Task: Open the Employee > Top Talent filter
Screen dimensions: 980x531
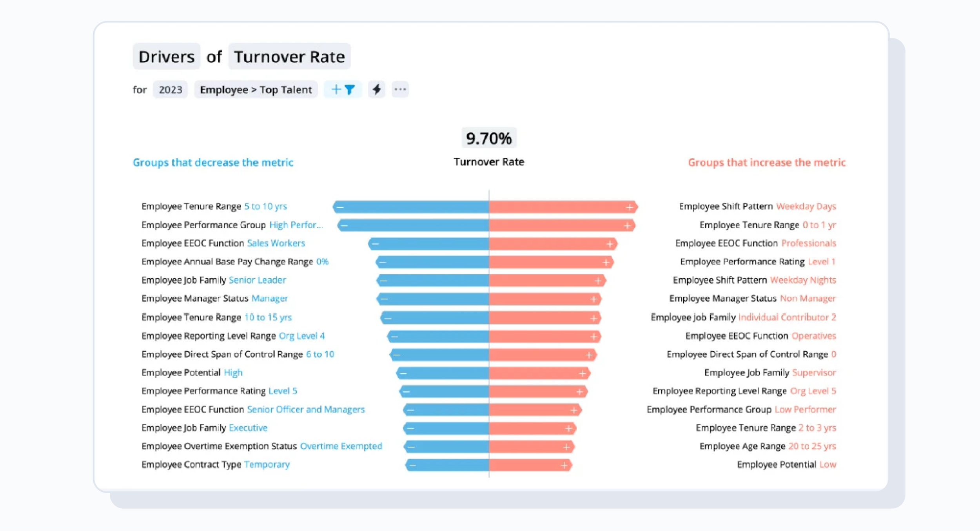Action: coord(256,90)
